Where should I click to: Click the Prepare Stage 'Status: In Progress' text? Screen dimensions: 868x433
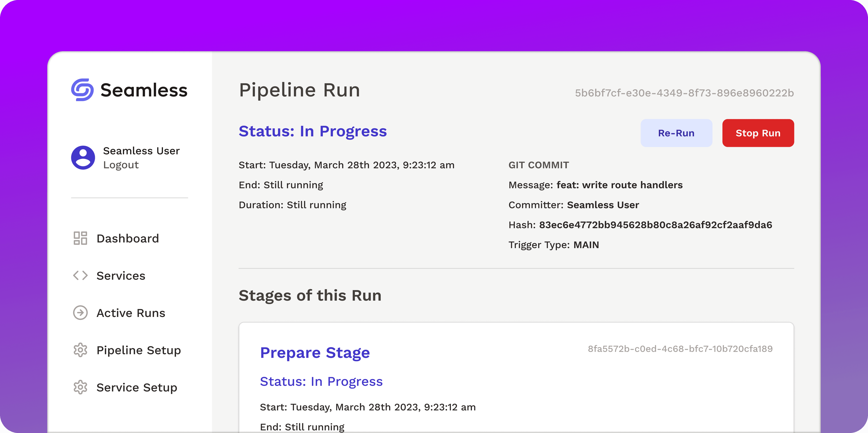321,381
